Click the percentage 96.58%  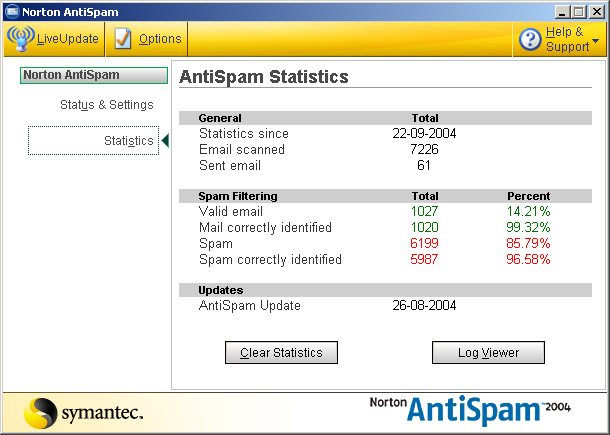(x=528, y=259)
